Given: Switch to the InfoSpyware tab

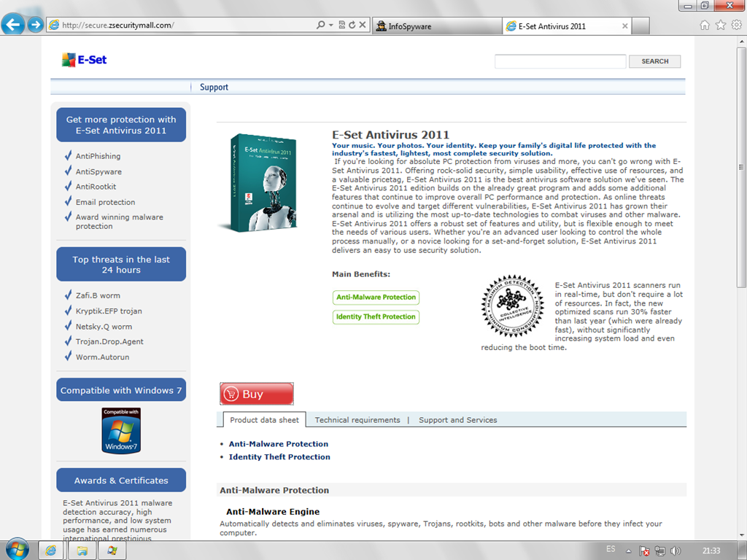Looking at the screenshot, I should point(437,26).
